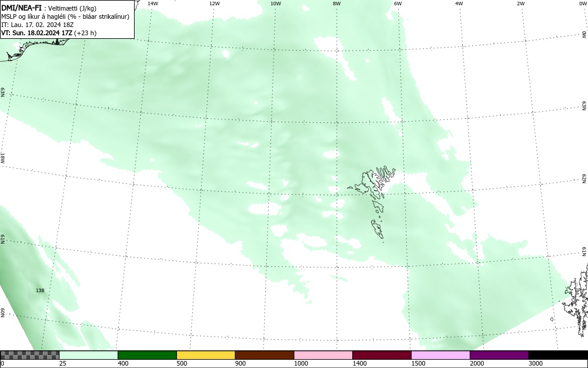Screen dimensions: 588x368
Task: Click the light purple 1500–2000 legend swatch
Action: click(440, 355)
